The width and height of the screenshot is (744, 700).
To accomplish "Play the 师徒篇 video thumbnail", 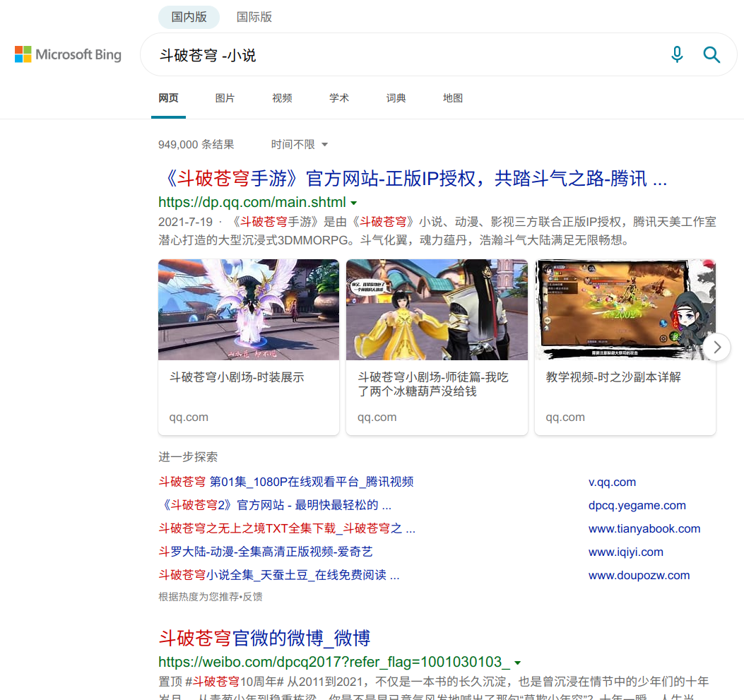I will click(x=437, y=309).
